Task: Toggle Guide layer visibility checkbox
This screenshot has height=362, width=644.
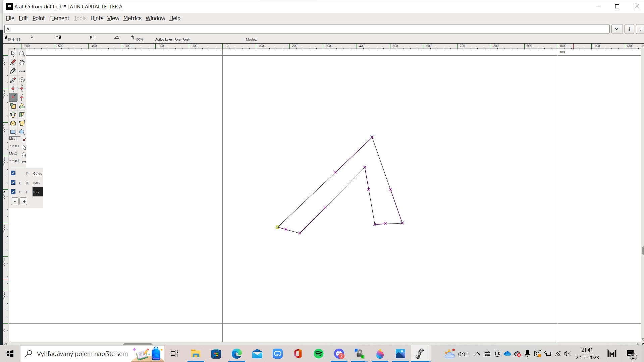Action: [x=13, y=173]
